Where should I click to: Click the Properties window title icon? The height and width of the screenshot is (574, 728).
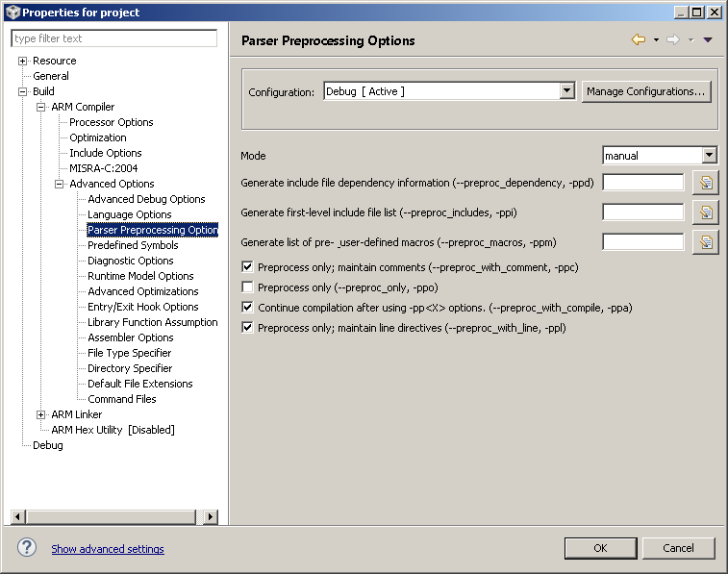[x=13, y=12]
